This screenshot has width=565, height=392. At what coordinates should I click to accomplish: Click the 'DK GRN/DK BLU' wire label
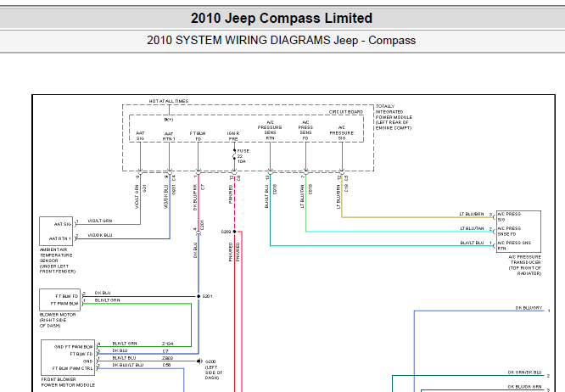pos(524,372)
